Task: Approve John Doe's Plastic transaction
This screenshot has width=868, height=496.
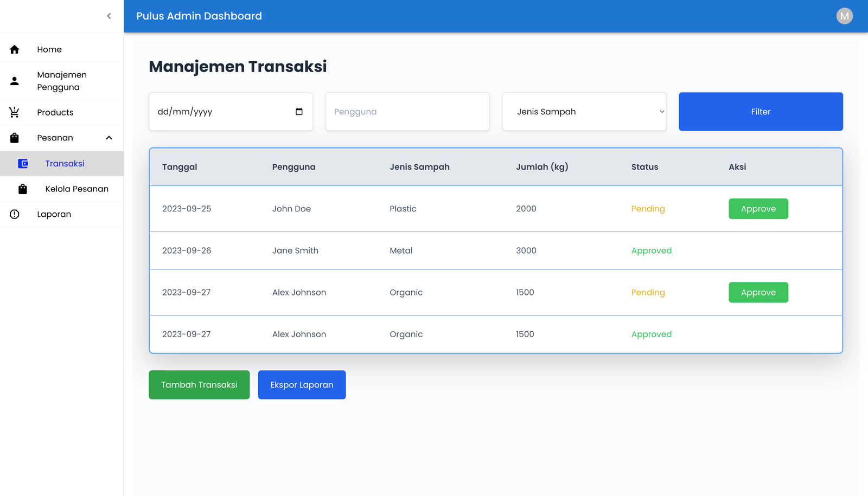Action: [758, 209]
